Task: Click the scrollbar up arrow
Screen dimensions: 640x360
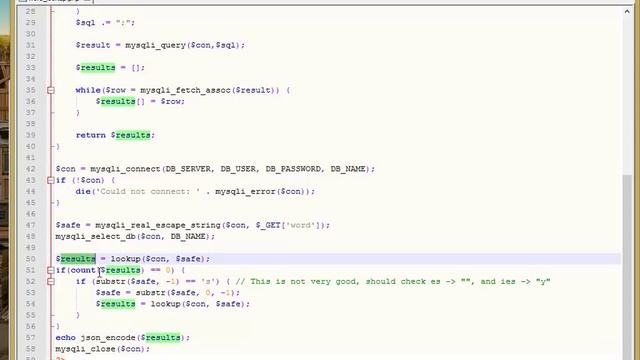Action: point(627,12)
